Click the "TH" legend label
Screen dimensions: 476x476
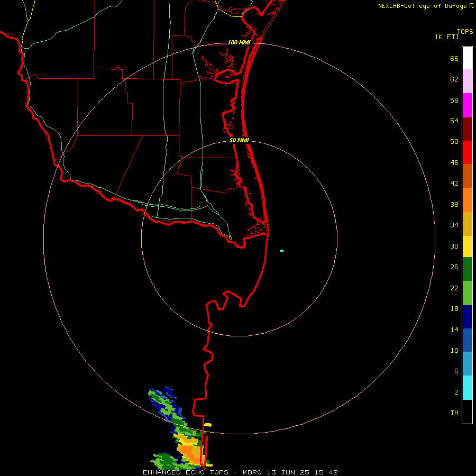tap(454, 413)
